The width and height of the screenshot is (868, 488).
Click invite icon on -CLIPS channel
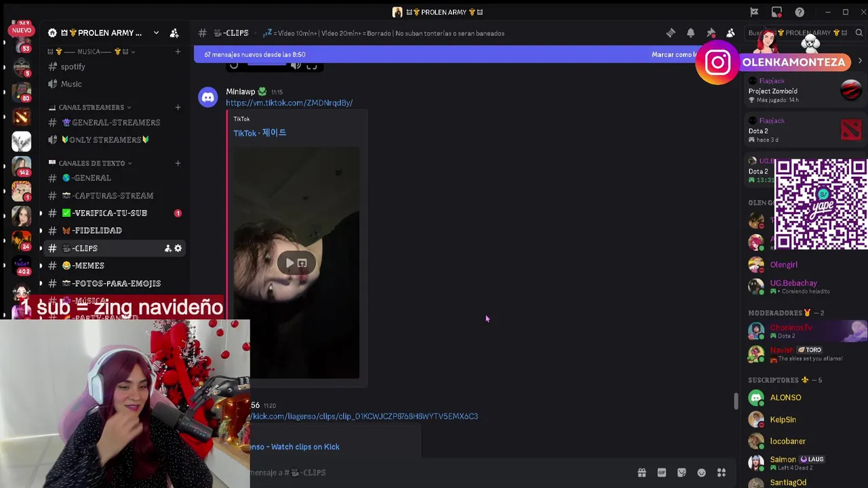coord(167,248)
